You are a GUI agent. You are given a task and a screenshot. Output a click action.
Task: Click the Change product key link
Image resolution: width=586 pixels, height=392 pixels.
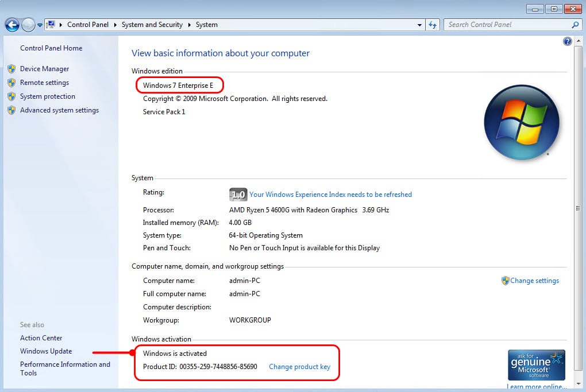pos(300,367)
